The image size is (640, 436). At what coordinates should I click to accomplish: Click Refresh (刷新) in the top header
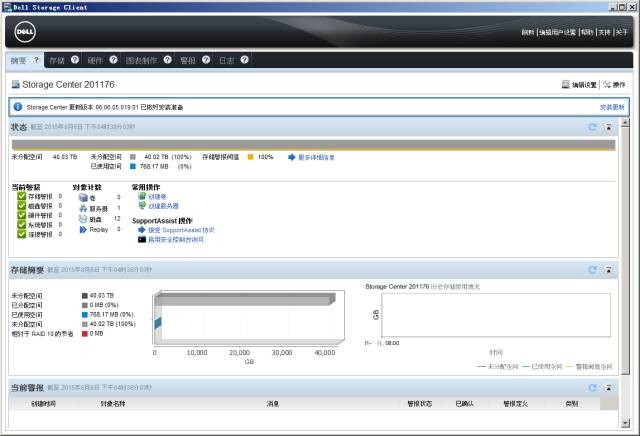coord(527,32)
